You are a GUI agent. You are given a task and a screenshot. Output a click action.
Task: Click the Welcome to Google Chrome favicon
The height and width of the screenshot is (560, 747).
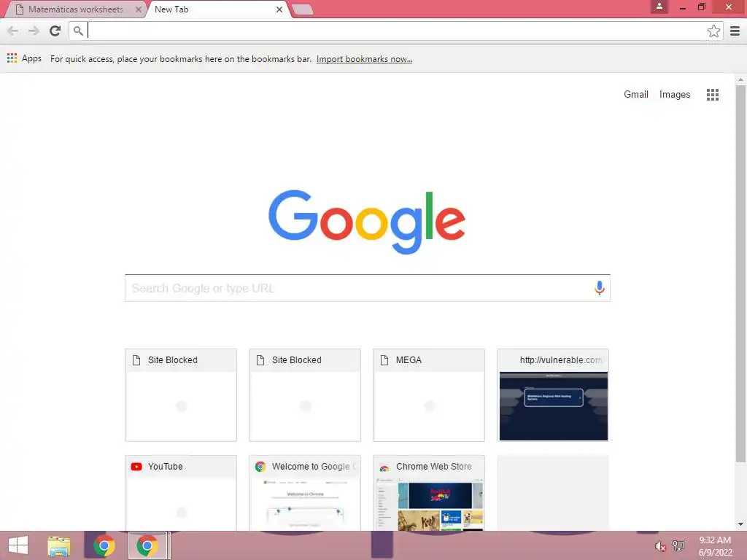[x=260, y=466]
